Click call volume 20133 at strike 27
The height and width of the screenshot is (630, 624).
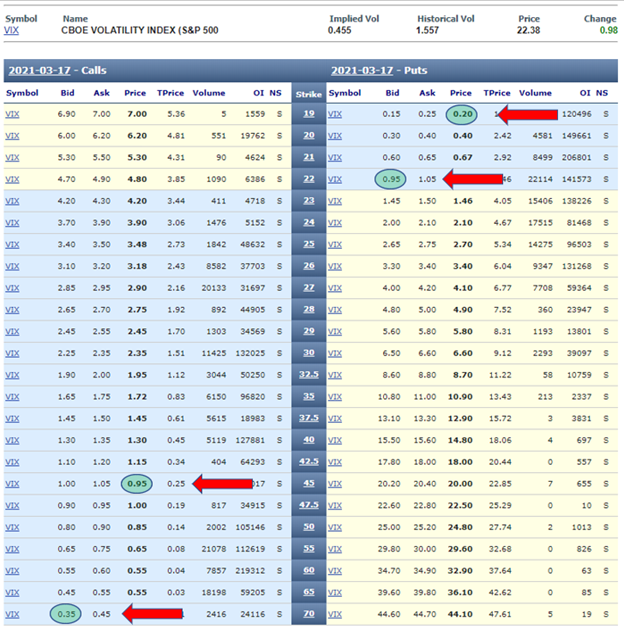tap(214, 288)
